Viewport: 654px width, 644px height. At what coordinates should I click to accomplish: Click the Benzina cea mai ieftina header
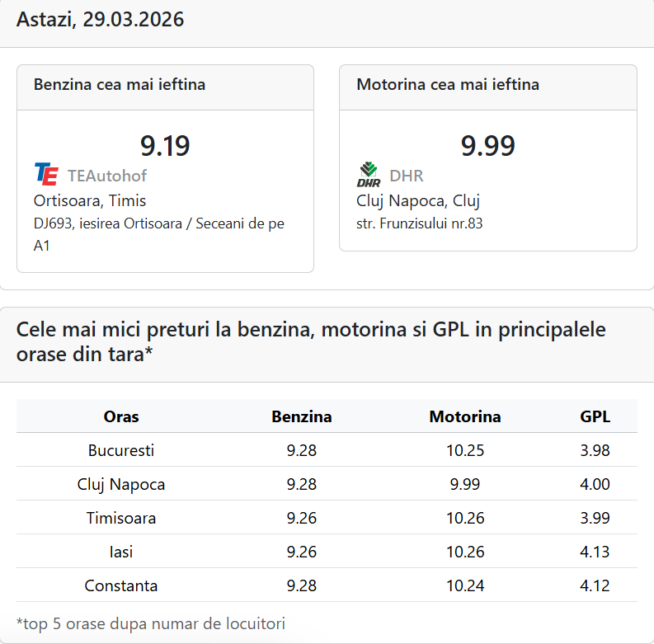click(120, 84)
